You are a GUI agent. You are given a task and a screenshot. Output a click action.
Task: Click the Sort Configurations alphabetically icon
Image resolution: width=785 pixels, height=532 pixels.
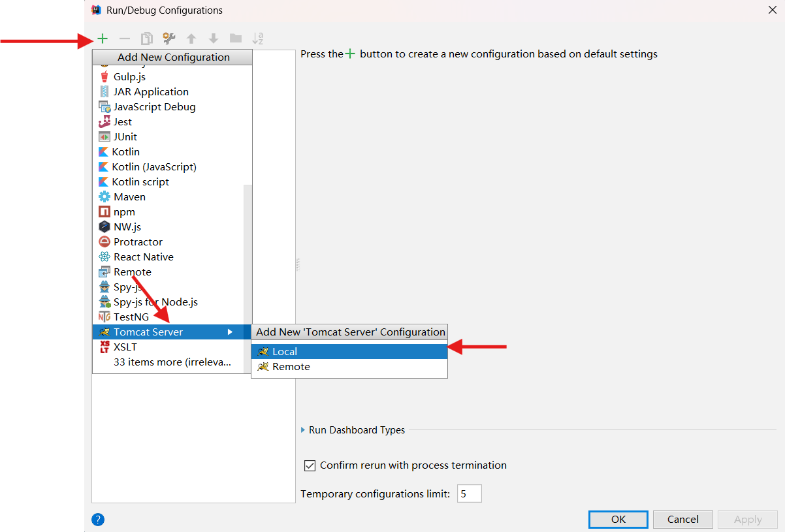click(258, 39)
